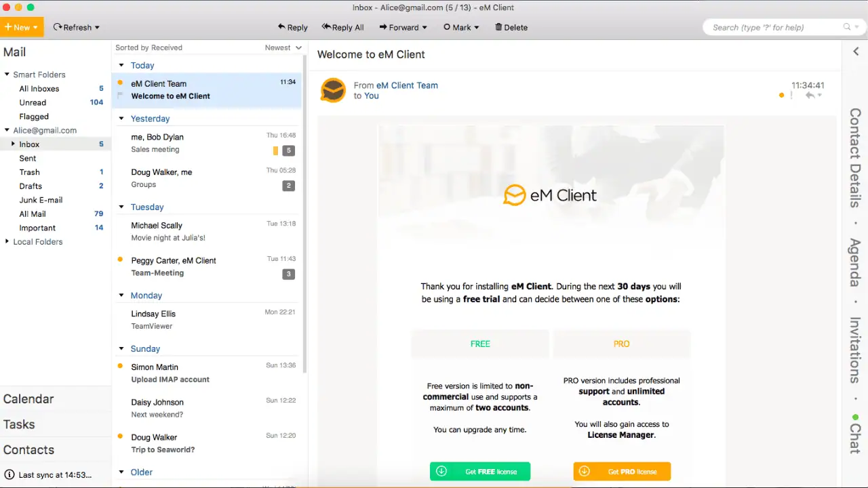Viewport: 868px width, 488px height.
Task: Switch to the Tasks section
Action: point(19,424)
